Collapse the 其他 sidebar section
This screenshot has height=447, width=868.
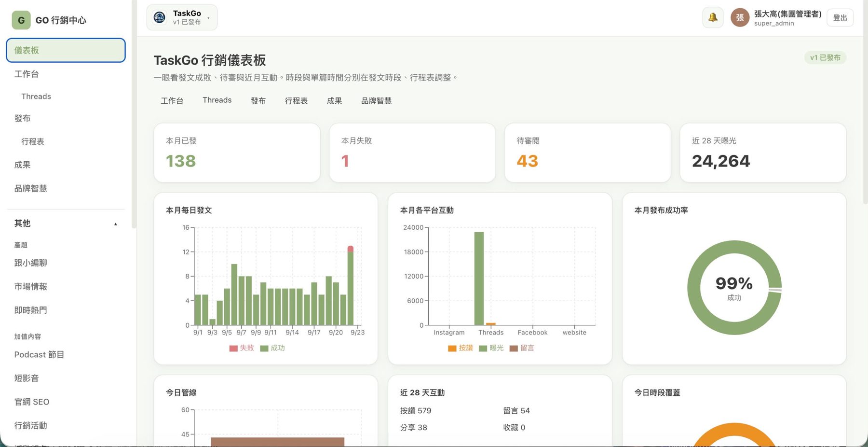(x=115, y=224)
